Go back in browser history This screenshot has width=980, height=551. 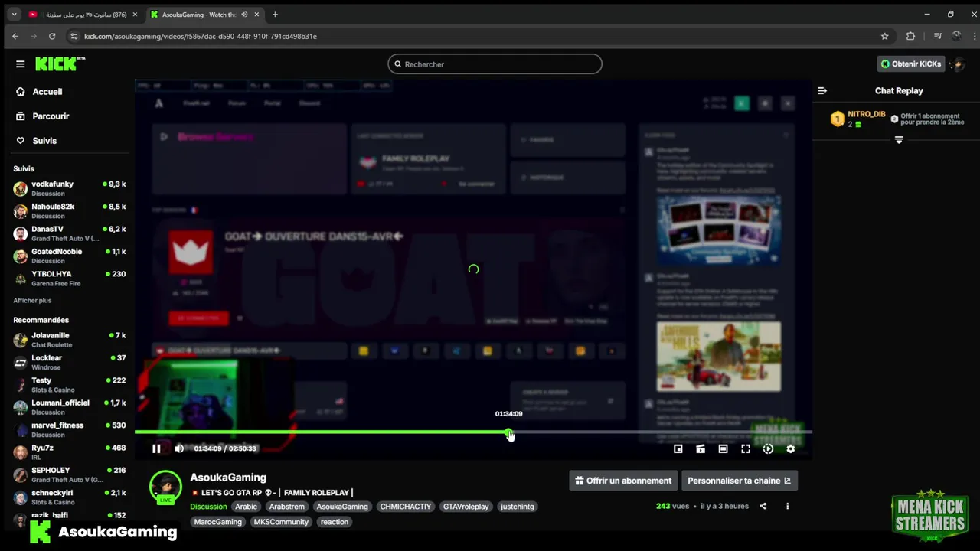(x=15, y=36)
